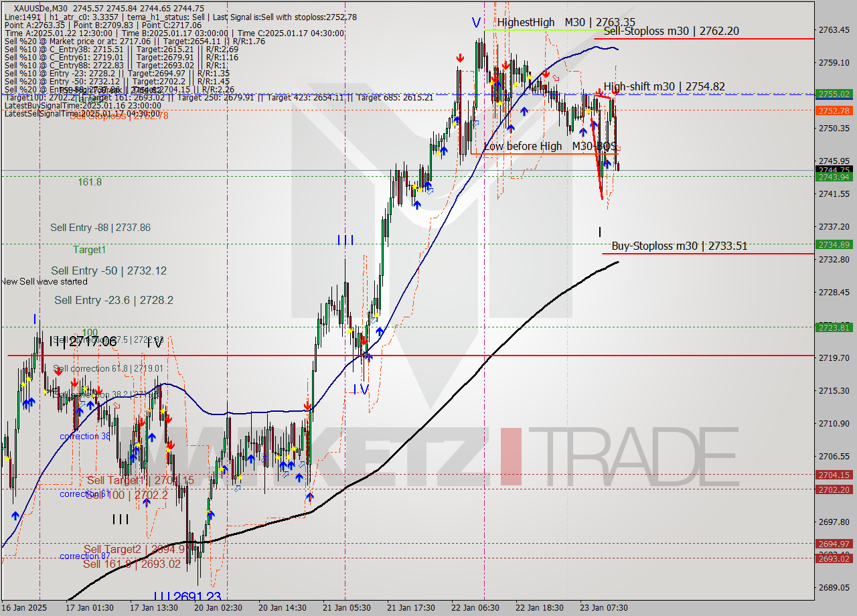Click the XAUUSDe,M30 symbol title
The image size is (857, 616).
[x=41, y=8]
